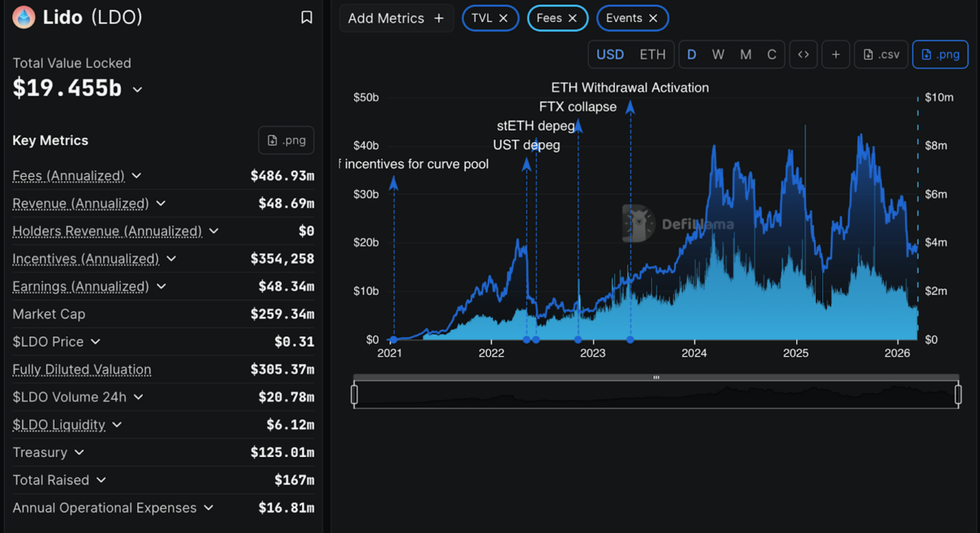Select daily (D) chart interval
The width and height of the screenshot is (980, 533).
692,55
